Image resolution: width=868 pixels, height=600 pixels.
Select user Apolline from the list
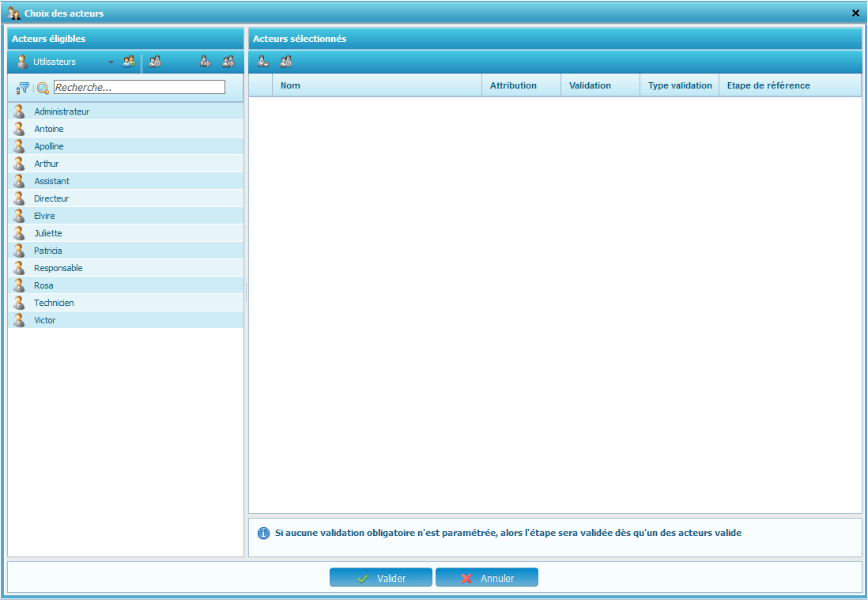coord(49,146)
